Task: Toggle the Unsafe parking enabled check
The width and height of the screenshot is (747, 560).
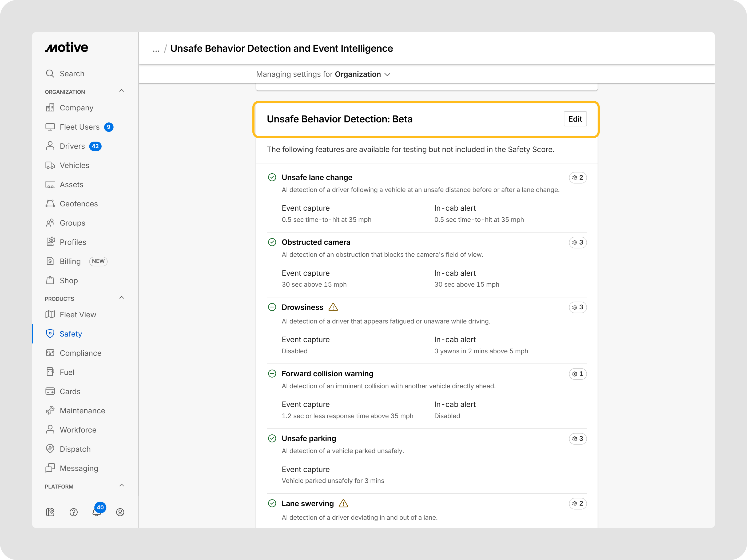Action: coord(272,438)
